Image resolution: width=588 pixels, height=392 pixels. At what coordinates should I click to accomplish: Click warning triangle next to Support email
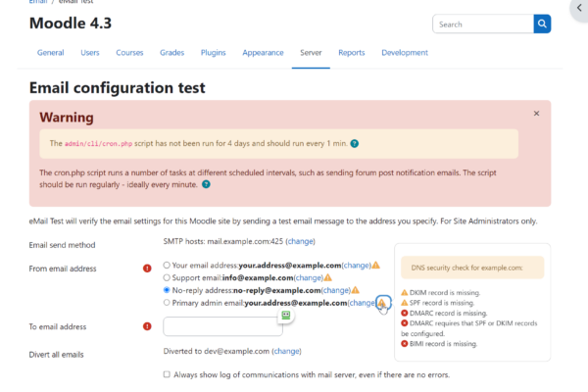point(327,277)
